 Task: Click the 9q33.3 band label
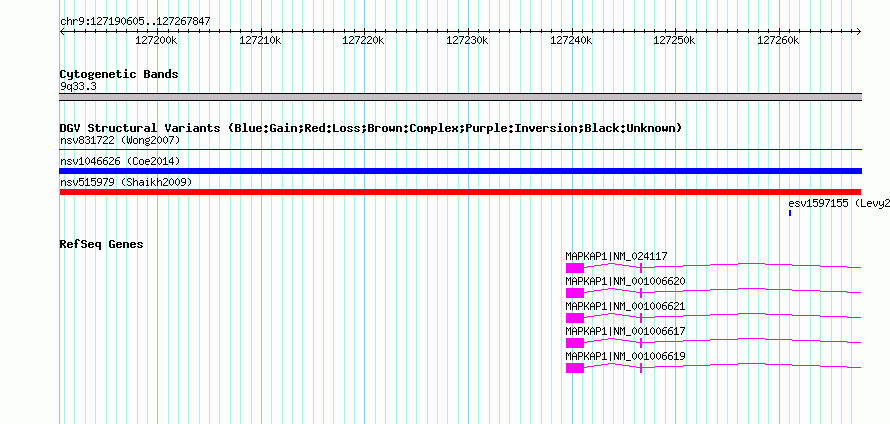tap(78, 86)
